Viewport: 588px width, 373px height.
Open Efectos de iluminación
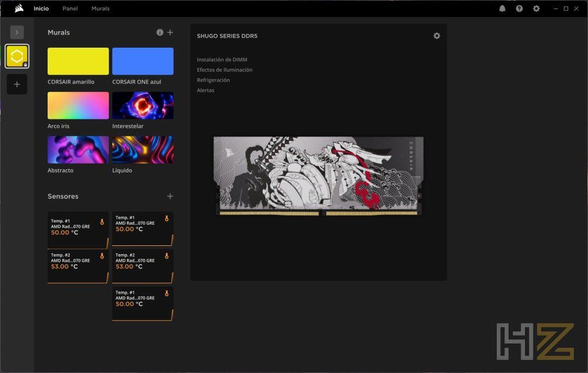[225, 70]
